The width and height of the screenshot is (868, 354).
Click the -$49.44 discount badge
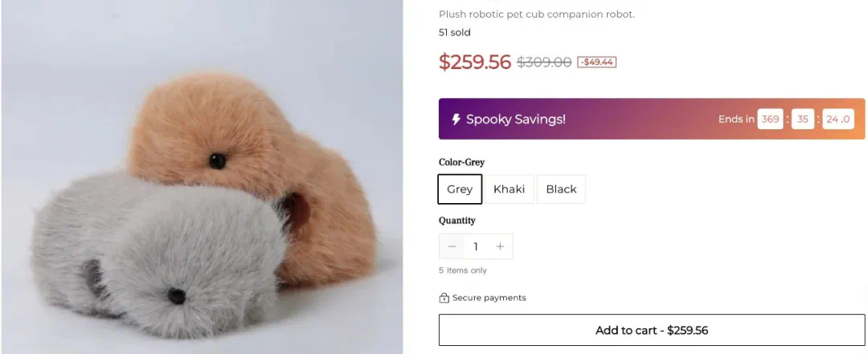[596, 62]
